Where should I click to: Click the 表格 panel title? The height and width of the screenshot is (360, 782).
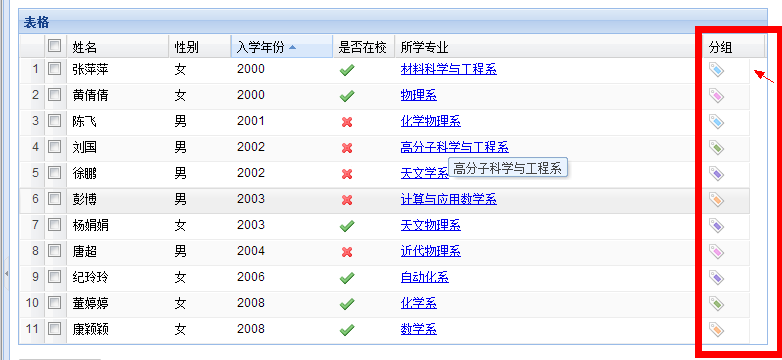click(36, 23)
